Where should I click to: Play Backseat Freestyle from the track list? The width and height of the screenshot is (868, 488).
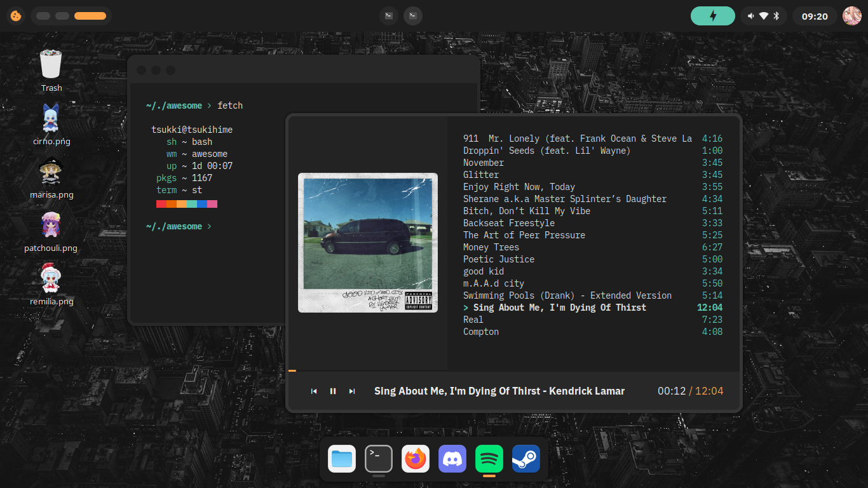pos(508,223)
